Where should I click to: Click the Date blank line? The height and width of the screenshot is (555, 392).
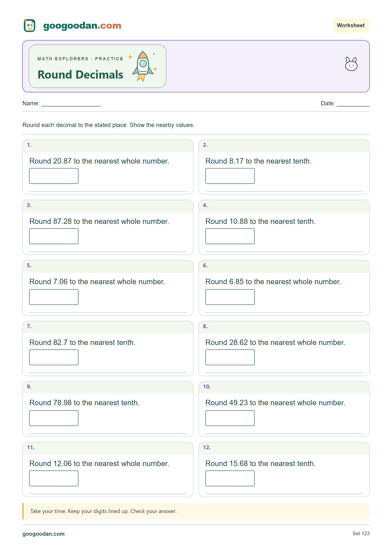pos(353,104)
